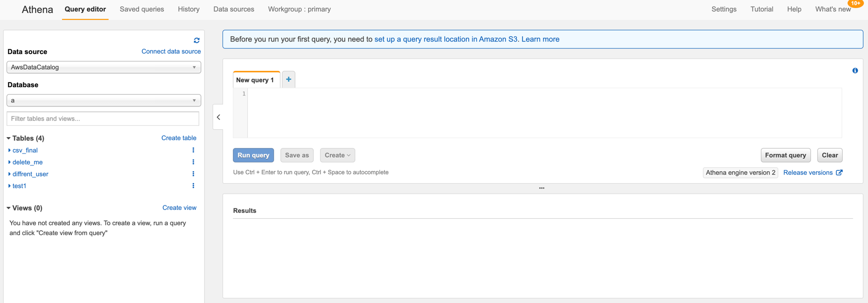Click the Results heading
The width and height of the screenshot is (868, 303).
(245, 210)
